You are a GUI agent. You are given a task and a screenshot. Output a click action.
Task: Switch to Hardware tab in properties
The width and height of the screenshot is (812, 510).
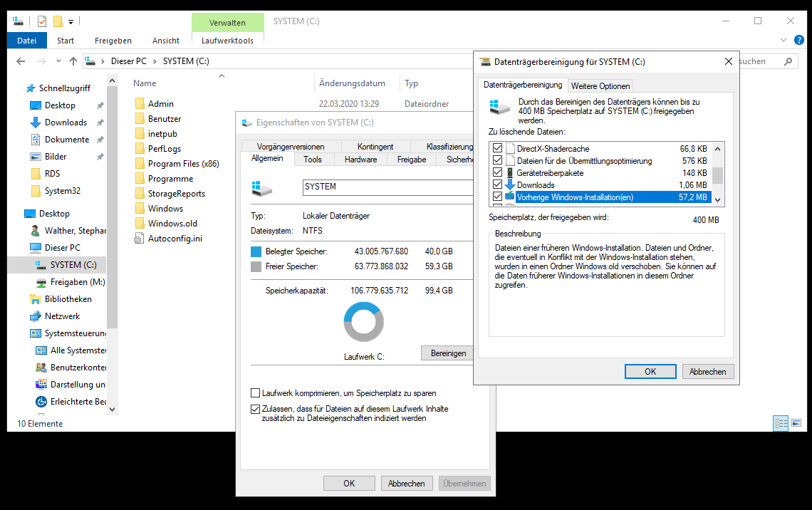coord(360,160)
